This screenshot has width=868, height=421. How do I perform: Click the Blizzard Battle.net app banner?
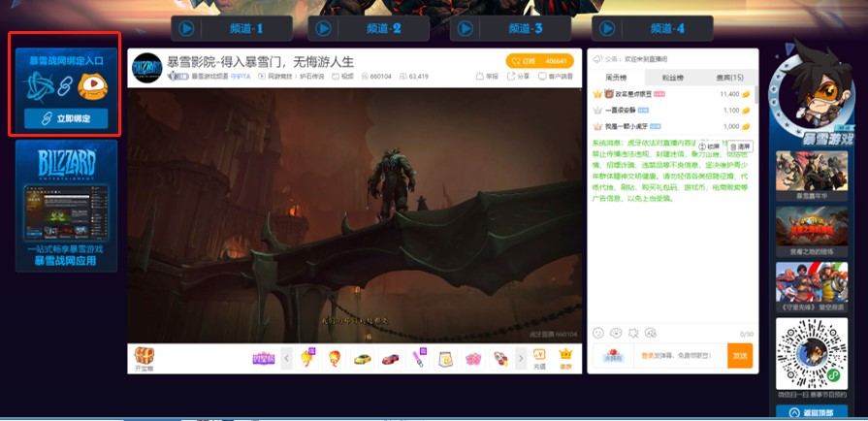pyautogui.click(x=66, y=206)
